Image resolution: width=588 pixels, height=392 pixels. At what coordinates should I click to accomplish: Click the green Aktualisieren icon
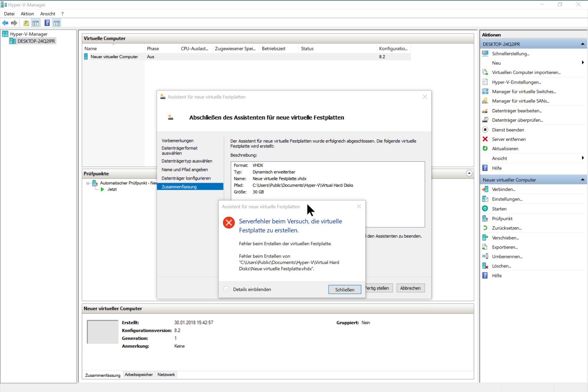click(485, 148)
